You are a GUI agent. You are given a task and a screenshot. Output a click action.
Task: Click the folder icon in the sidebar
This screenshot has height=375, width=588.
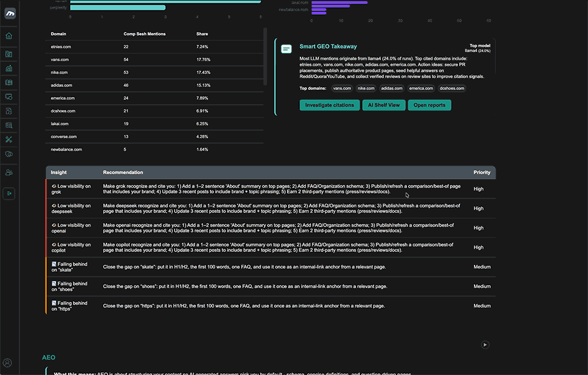(x=9, y=54)
